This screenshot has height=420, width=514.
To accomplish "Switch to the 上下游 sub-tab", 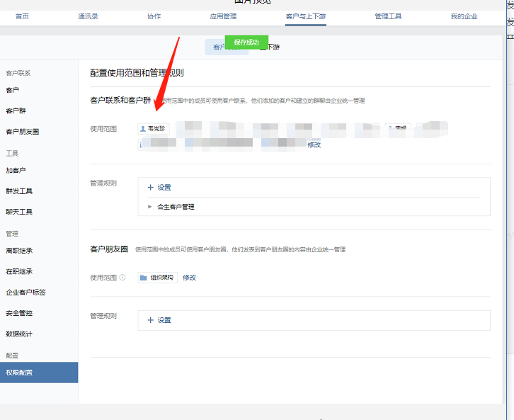I will click(270, 47).
